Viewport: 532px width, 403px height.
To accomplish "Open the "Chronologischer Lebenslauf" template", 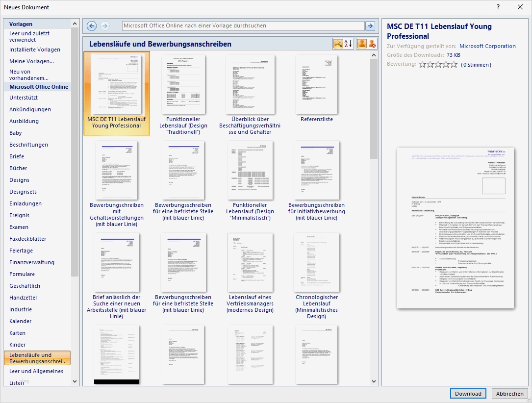I will pos(316,262).
